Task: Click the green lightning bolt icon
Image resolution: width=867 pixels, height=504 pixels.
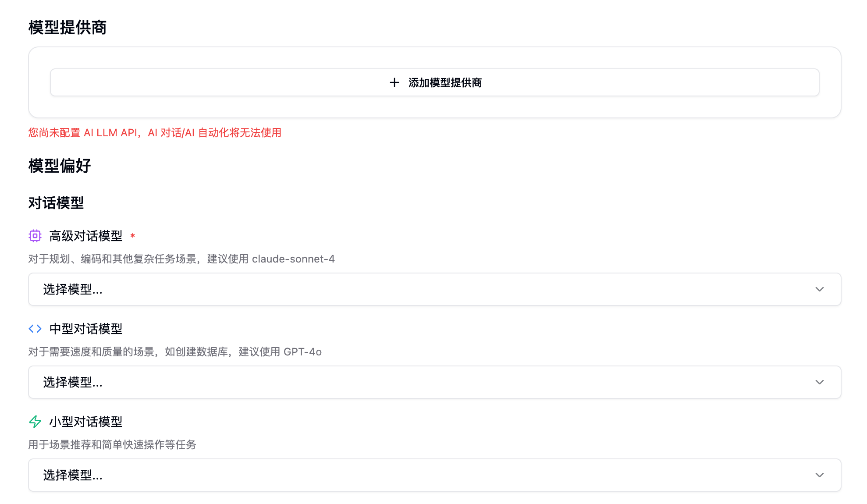Action: 35,422
